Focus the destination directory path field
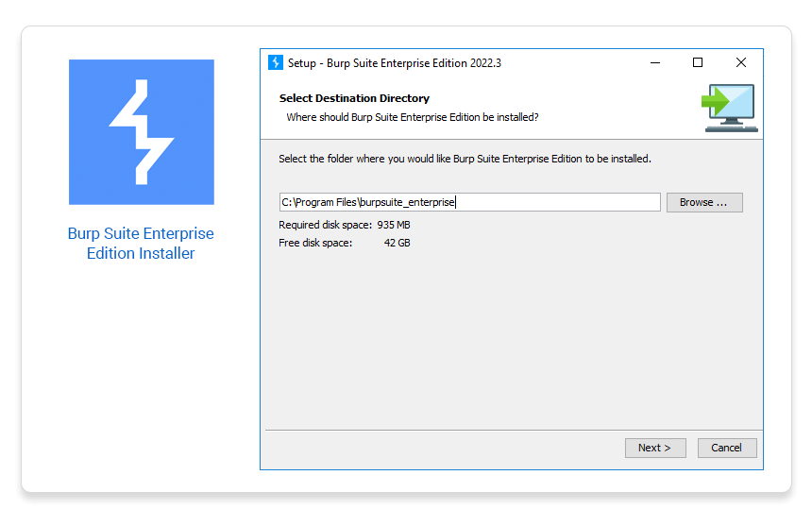The image size is (812, 526). pyautogui.click(x=469, y=202)
